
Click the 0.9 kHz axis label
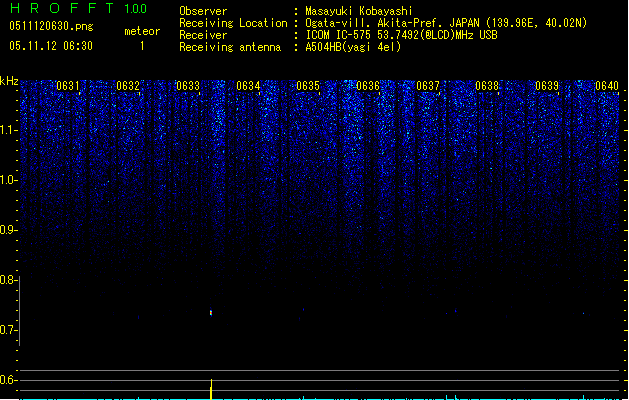coord(8,230)
